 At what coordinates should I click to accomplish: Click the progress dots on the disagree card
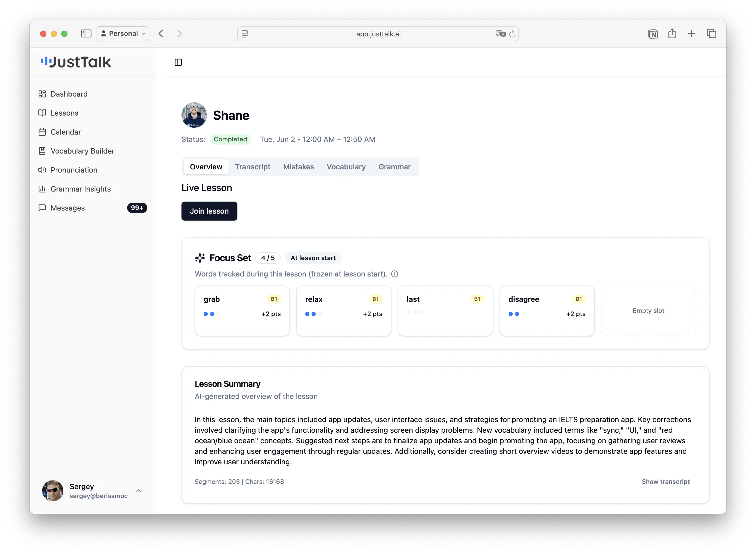pyautogui.click(x=517, y=314)
